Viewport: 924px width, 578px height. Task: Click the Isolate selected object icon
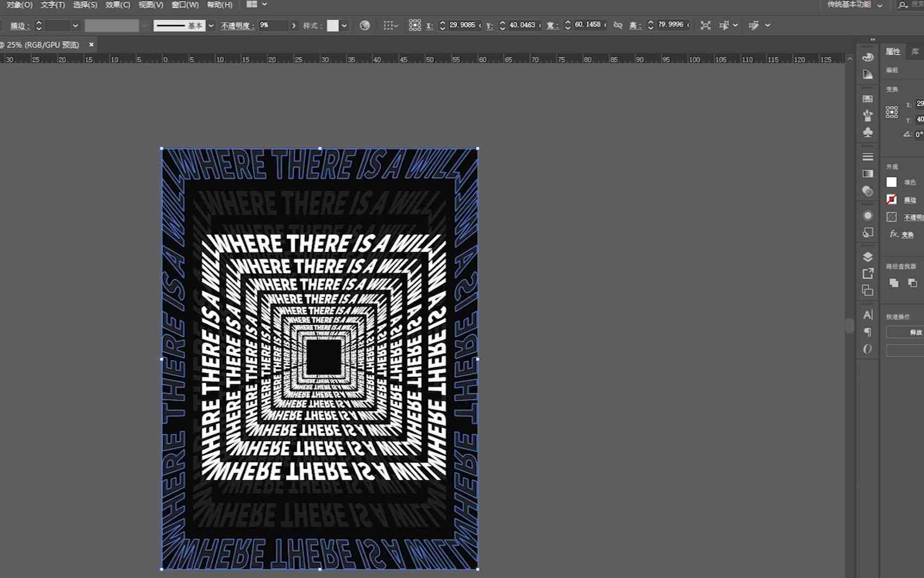pyautogui.click(x=705, y=25)
